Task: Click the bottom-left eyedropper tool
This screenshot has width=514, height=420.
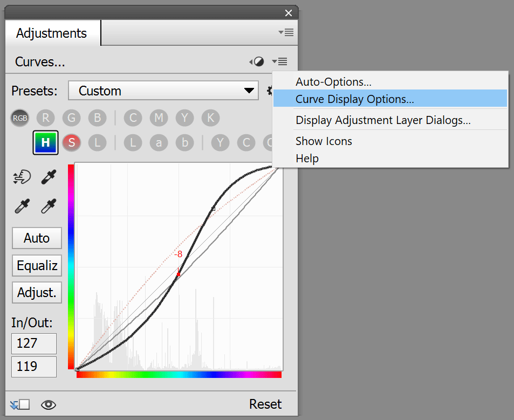Action: [x=22, y=206]
